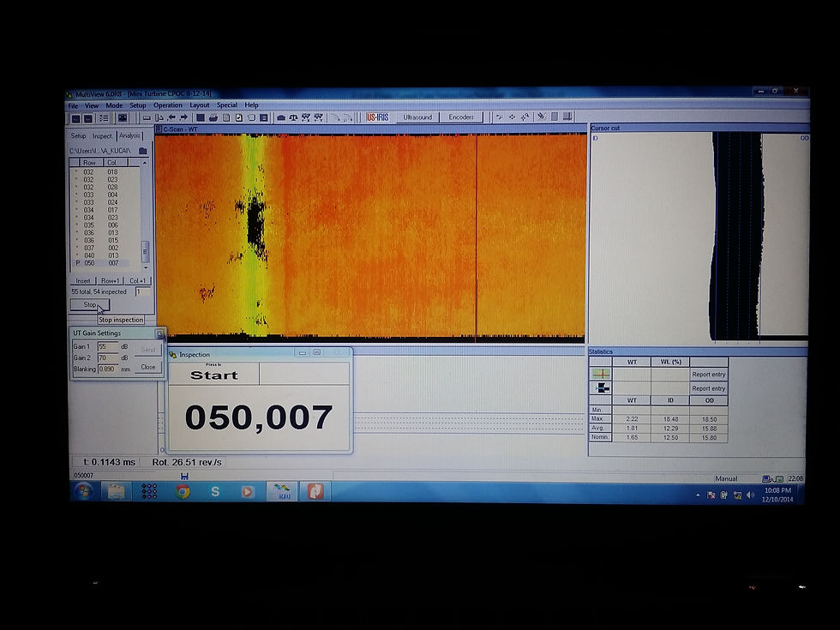Open the Operation menu
The image size is (840, 630).
(168, 105)
